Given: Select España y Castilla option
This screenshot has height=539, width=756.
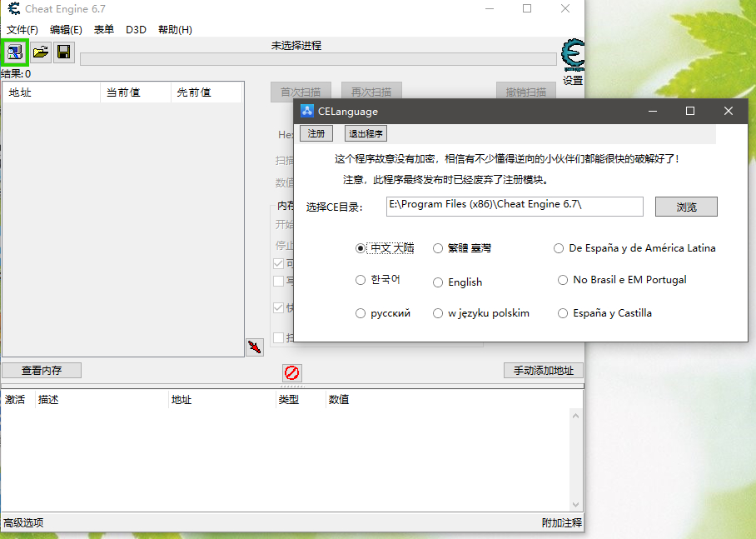Looking at the screenshot, I should click(604, 313).
